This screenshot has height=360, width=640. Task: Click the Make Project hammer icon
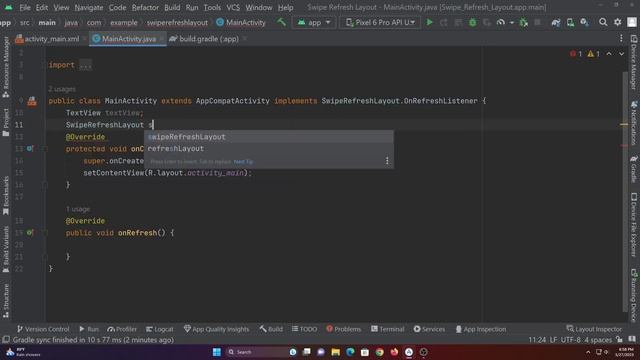[281, 22]
